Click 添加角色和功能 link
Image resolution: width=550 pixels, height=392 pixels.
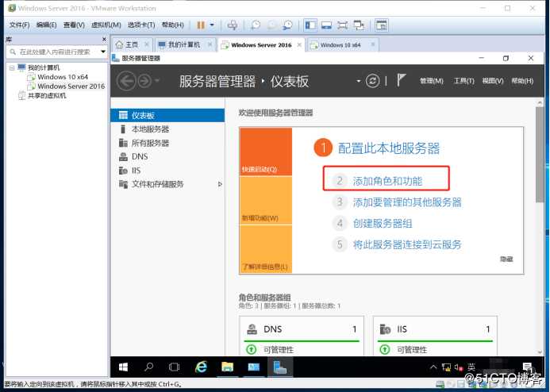(x=387, y=181)
